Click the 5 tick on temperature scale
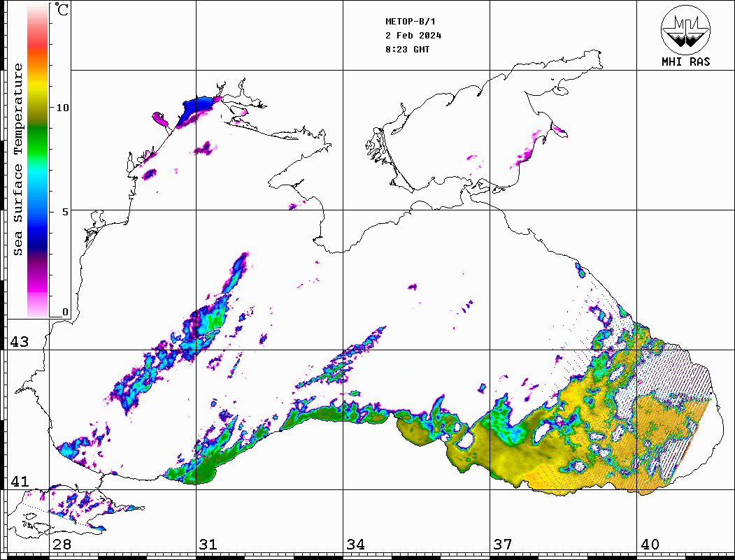 (66, 212)
